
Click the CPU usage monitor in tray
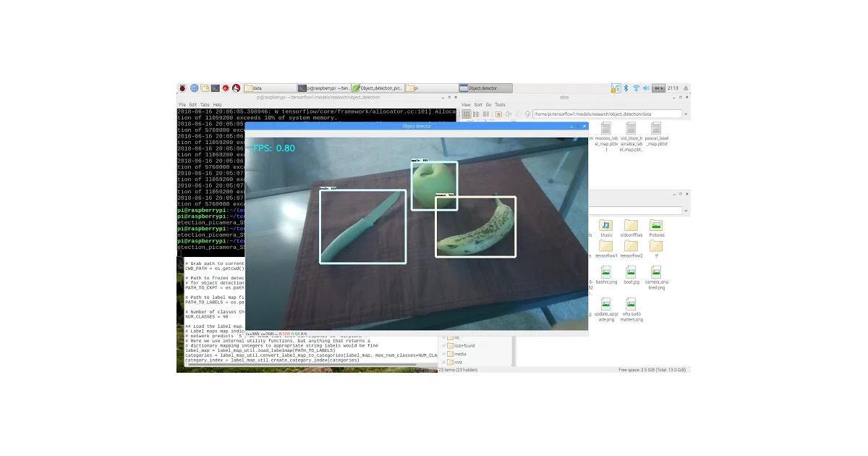coord(658,88)
